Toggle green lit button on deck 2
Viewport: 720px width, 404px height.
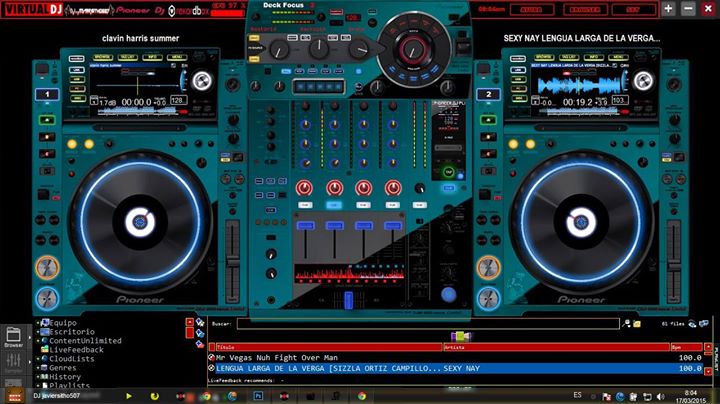(x=489, y=120)
